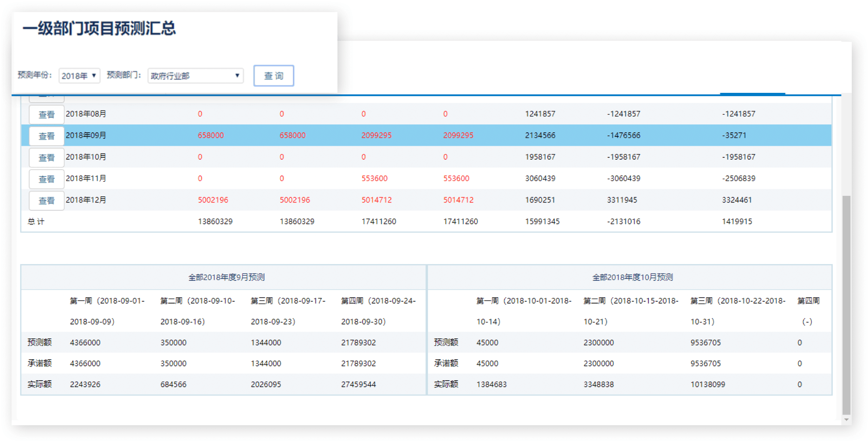Select the 2018年09月 row label

86,135
